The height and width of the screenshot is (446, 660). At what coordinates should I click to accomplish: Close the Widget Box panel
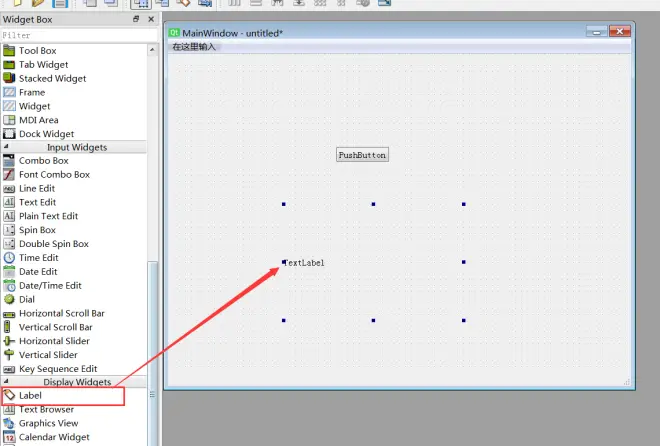[x=151, y=19]
